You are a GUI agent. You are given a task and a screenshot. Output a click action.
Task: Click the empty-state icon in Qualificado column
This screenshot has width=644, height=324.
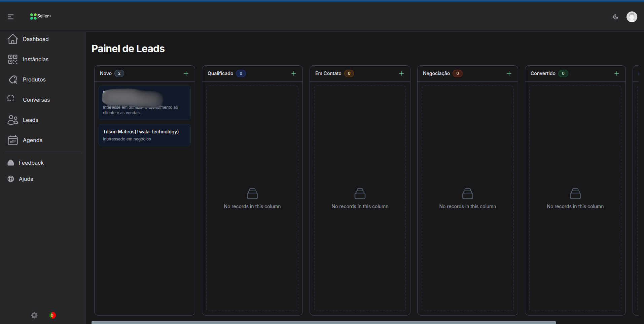(x=252, y=194)
